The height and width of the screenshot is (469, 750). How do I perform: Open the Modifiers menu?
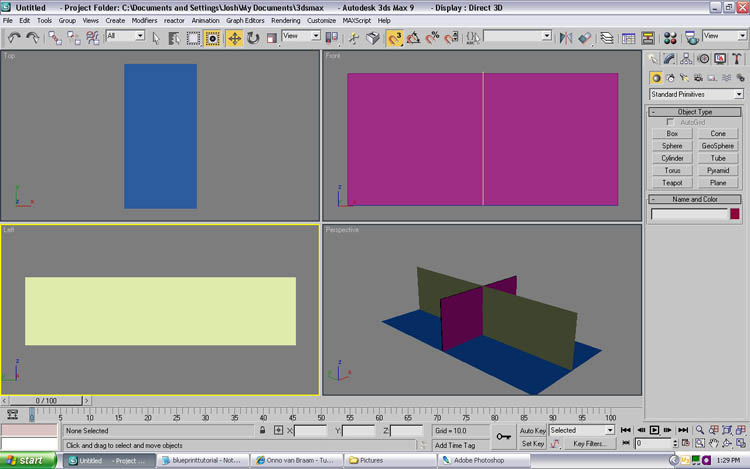click(144, 20)
